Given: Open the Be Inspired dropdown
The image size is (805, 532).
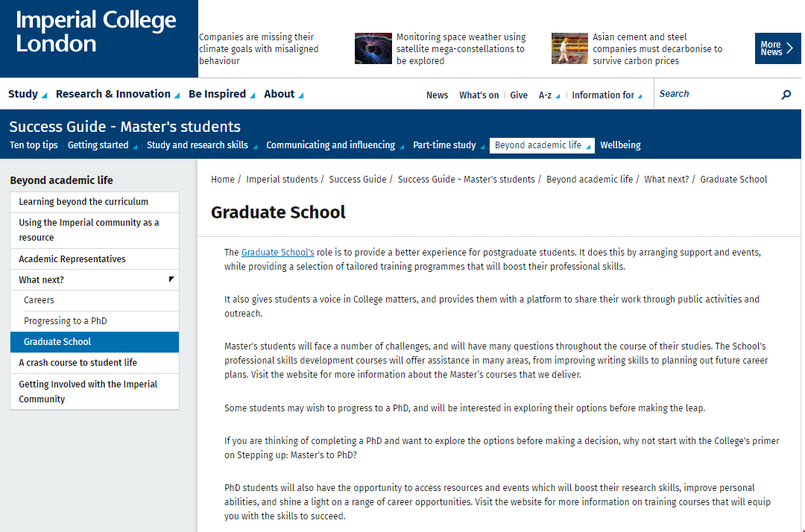Looking at the screenshot, I should click(x=221, y=94).
